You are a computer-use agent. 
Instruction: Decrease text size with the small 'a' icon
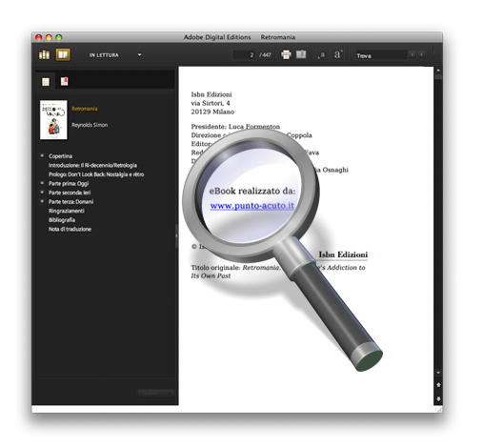[321, 55]
